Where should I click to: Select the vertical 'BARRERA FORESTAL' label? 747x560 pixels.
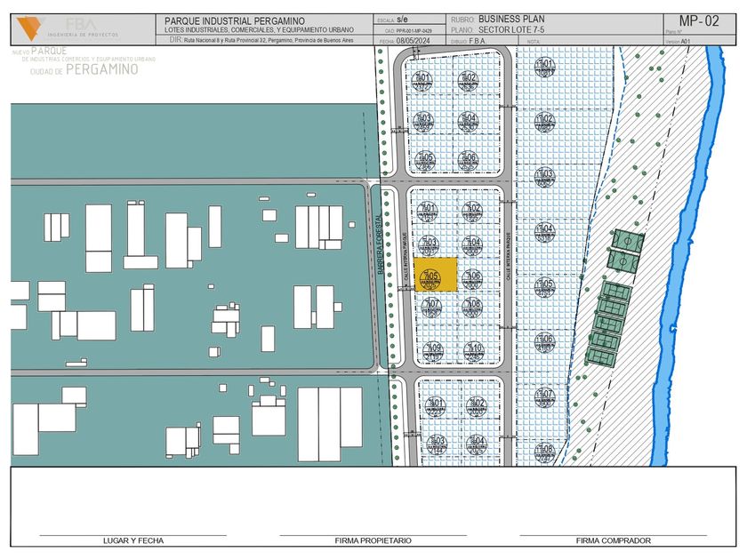pyautogui.click(x=380, y=244)
